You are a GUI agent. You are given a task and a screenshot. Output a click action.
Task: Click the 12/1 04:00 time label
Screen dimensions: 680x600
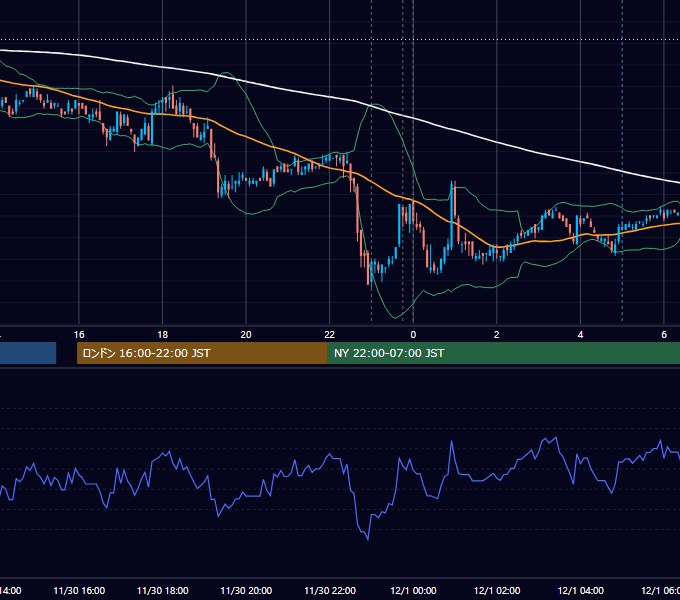581,591
